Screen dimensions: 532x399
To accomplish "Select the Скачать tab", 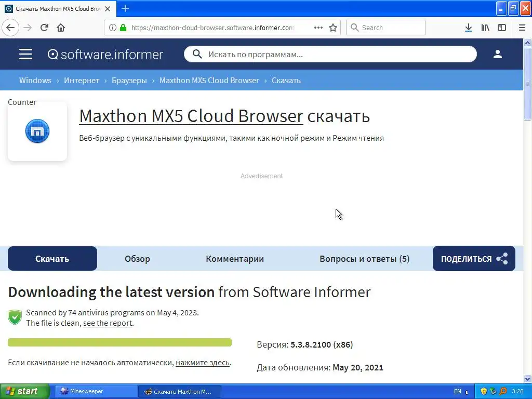I will point(52,259).
